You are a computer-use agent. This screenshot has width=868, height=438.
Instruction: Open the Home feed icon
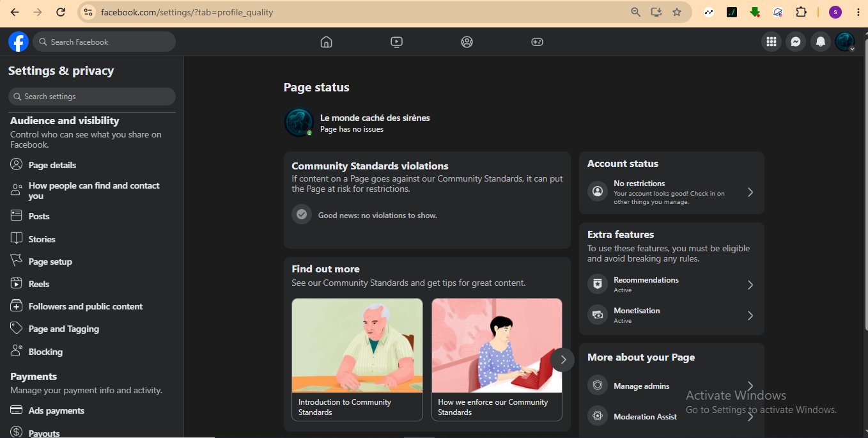[x=326, y=42]
